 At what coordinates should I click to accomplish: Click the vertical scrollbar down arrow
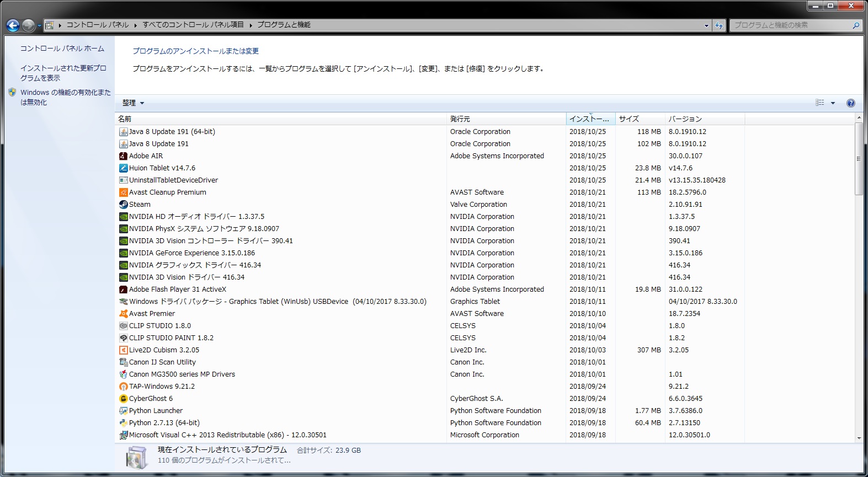[x=859, y=438]
